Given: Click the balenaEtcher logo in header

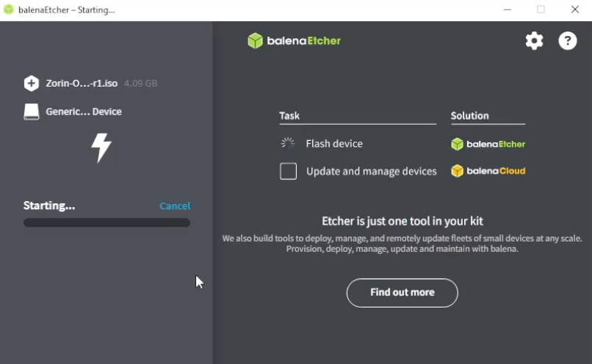Looking at the screenshot, I should (x=294, y=41).
